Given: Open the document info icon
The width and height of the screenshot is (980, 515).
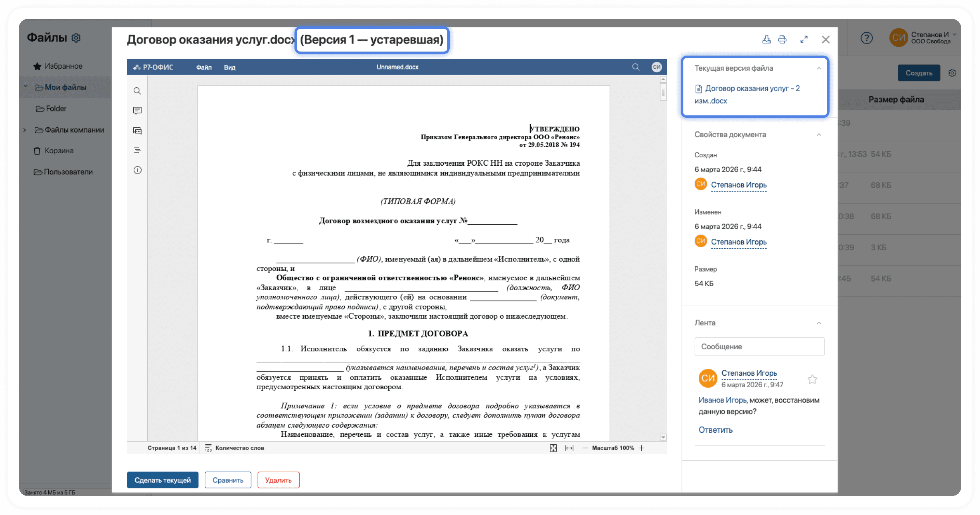Looking at the screenshot, I should [137, 170].
